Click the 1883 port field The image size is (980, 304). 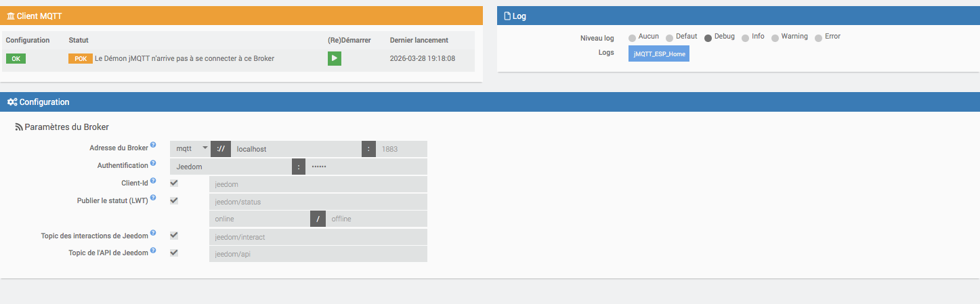click(x=402, y=149)
